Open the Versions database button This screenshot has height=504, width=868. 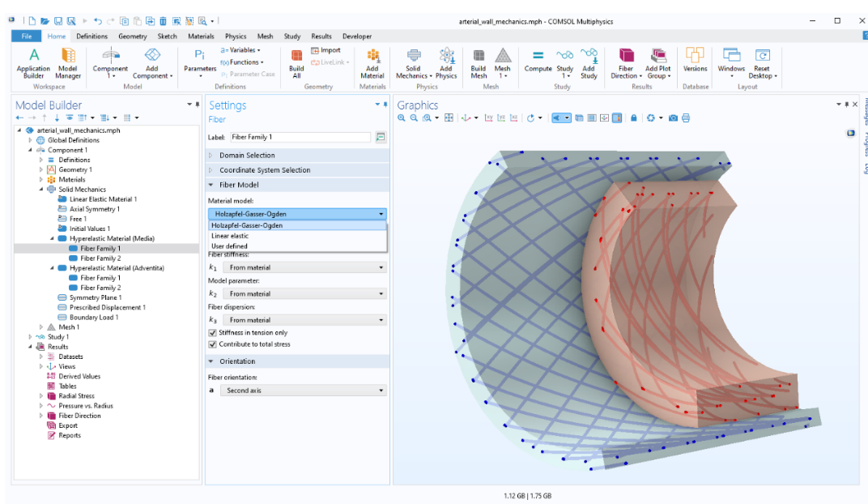[x=695, y=61]
